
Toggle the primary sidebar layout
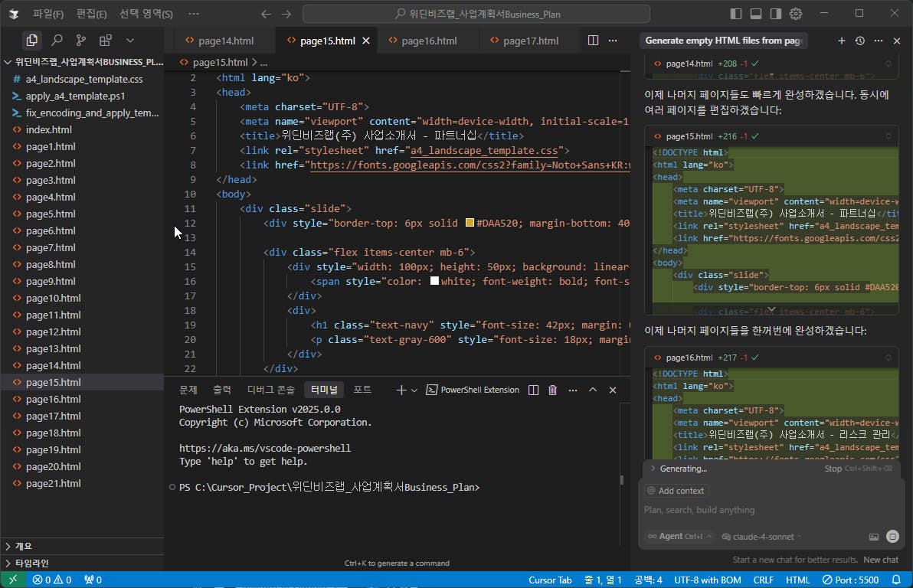point(736,13)
